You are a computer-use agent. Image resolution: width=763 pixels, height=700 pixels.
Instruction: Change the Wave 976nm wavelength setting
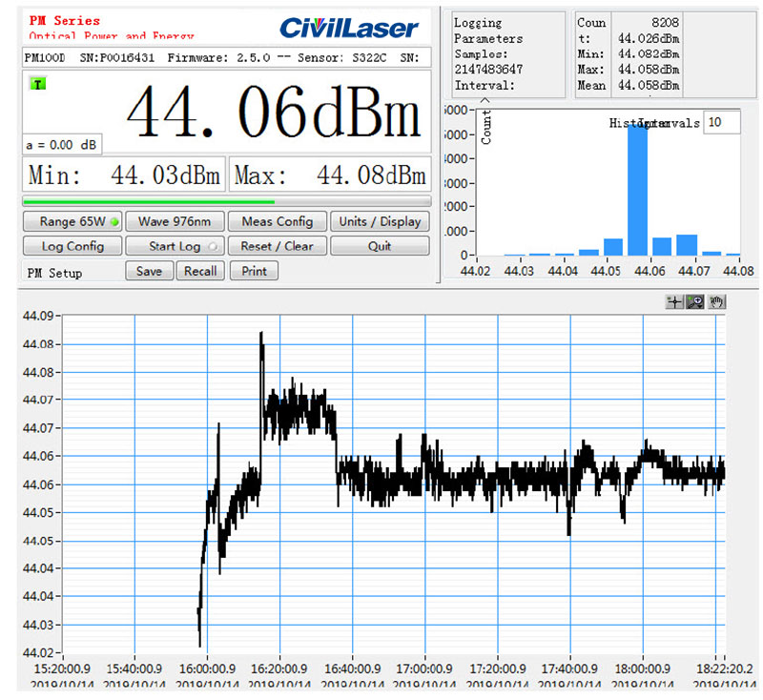[175, 221]
